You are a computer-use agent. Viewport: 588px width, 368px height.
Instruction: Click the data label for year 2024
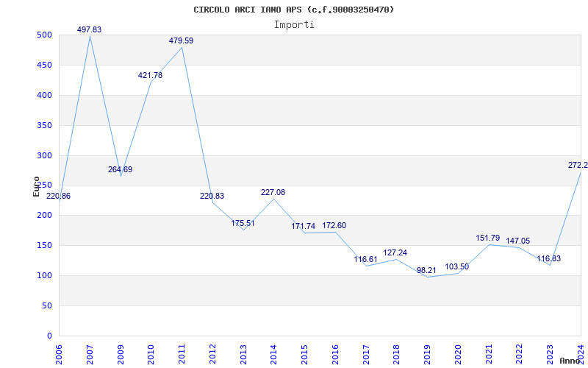coord(578,165)
